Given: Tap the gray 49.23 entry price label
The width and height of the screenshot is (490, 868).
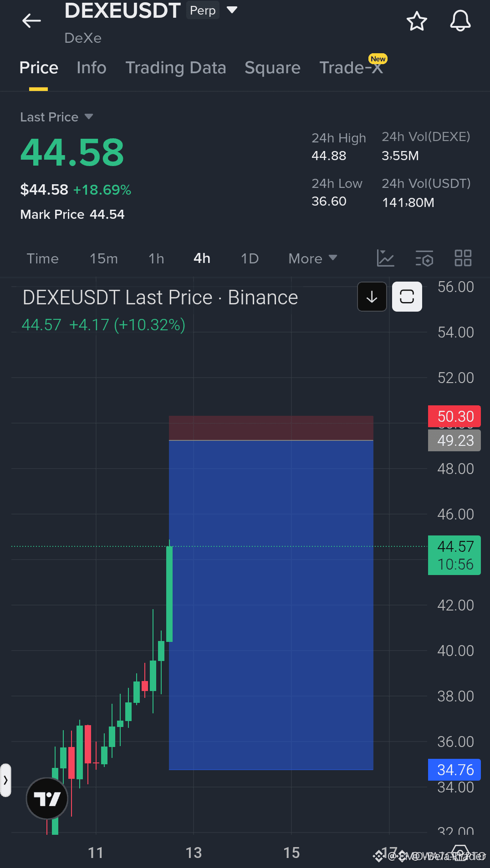Looking at the screenshot, I should tap(454, 440).
